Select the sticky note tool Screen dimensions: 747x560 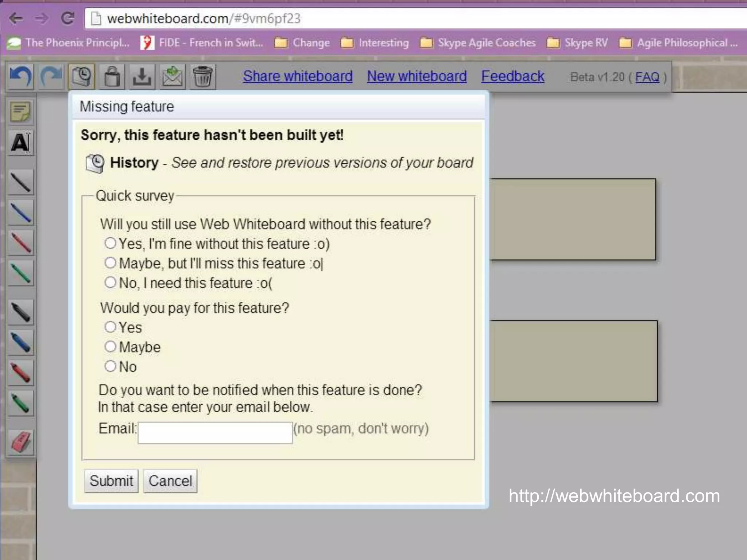click(x=21, y=112)
